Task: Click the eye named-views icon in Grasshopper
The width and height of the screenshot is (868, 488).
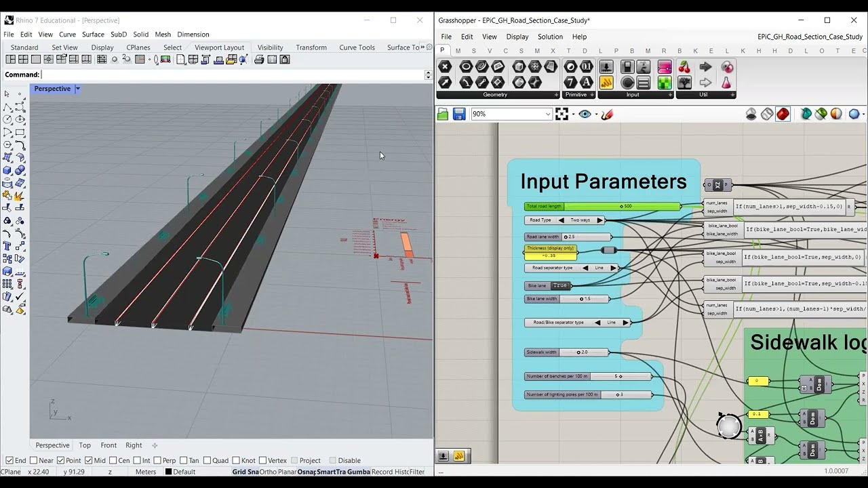Action: 585,115
